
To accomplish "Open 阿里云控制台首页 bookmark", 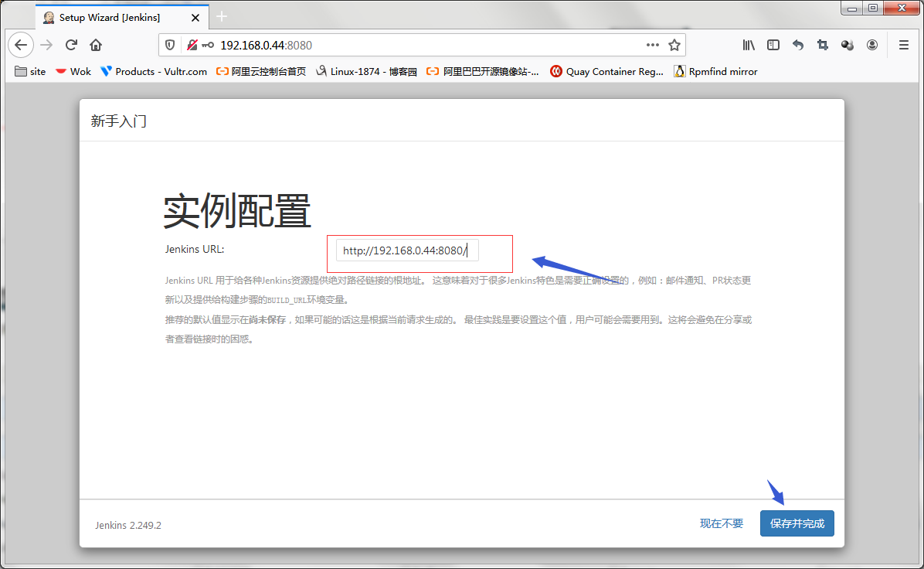I will click(261, 71).
